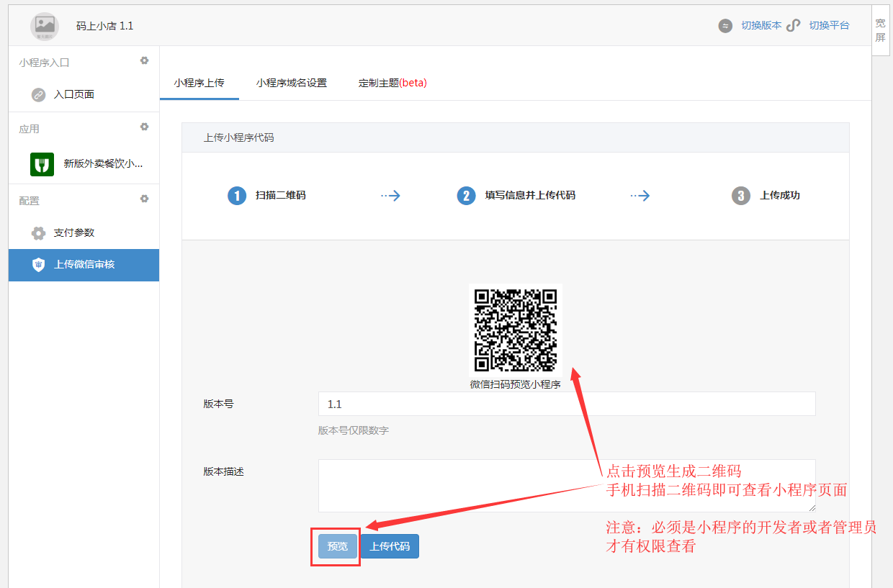Screen dimensions: 893x588
Task: Click the 切换平台 link
Action: [x=829, y=25]
